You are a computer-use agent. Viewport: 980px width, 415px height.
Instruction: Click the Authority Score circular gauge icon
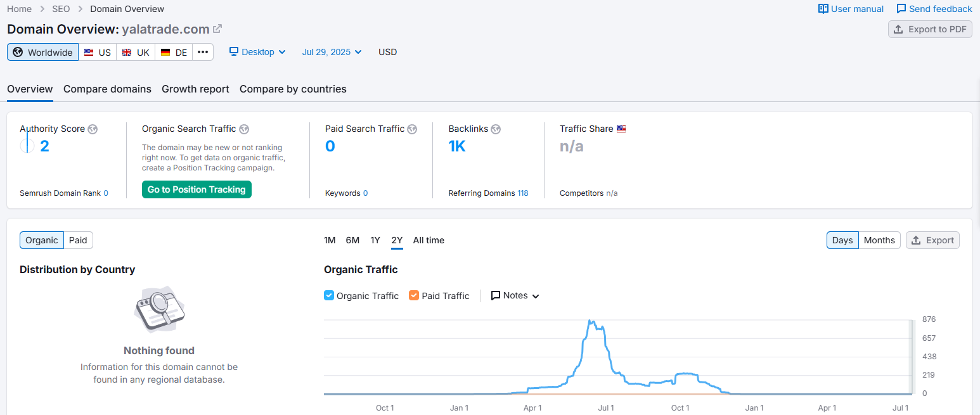(x=27, y=146)
